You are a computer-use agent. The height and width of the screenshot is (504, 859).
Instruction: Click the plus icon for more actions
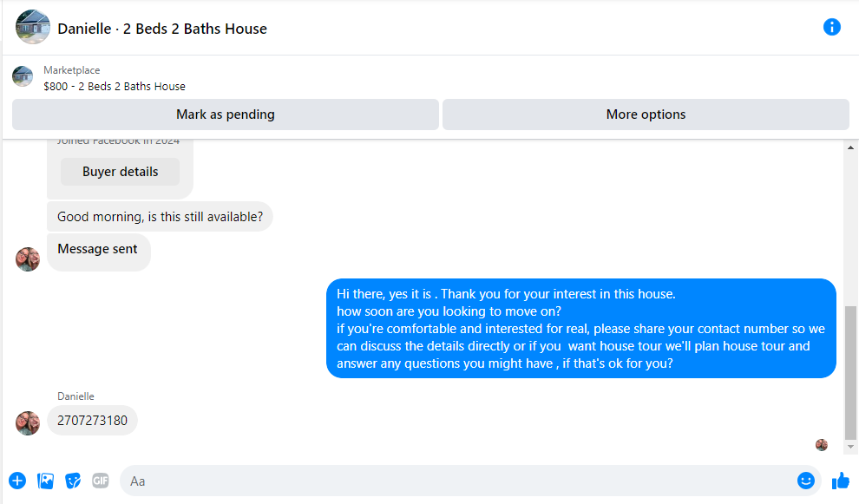[17, 481]
